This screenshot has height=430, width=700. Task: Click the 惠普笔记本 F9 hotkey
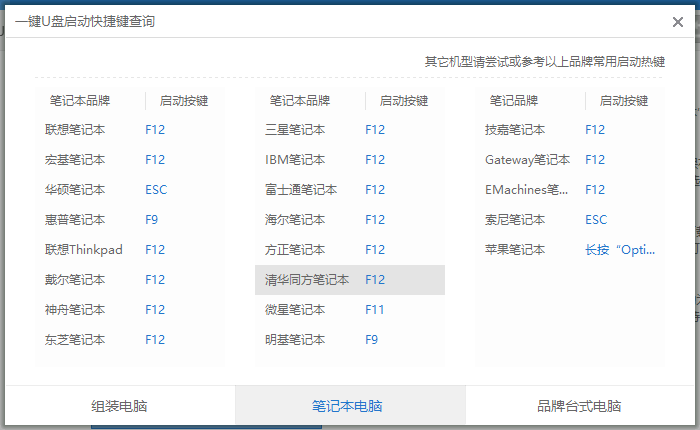coord(152,220)
